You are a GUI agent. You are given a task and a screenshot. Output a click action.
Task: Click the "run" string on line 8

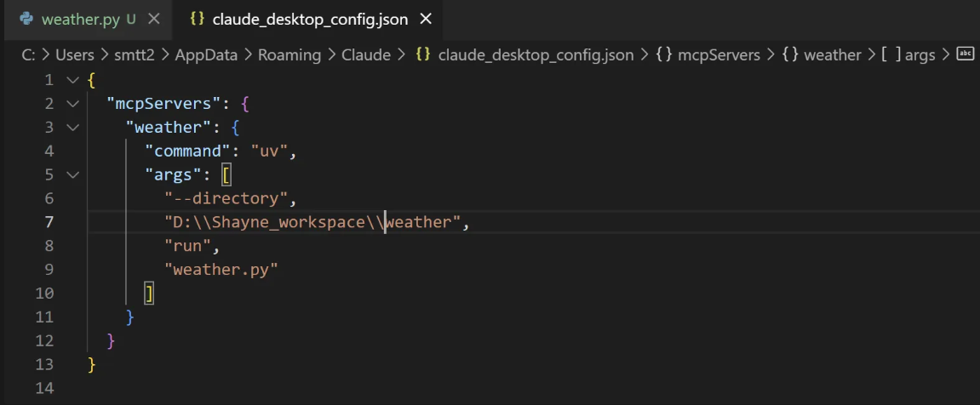point(188,246)
